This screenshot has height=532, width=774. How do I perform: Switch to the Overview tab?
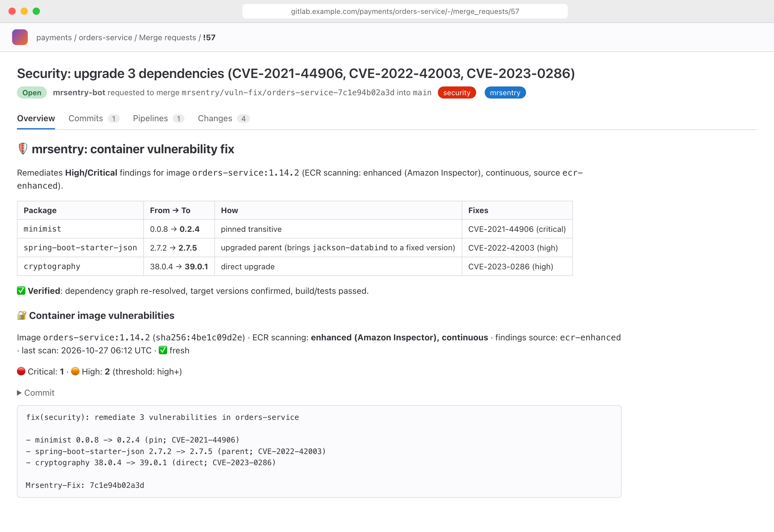[x=36, y=118]
